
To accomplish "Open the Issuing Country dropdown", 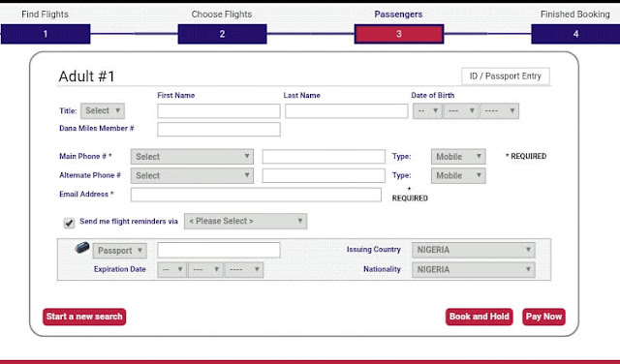I will coord(474,250).
